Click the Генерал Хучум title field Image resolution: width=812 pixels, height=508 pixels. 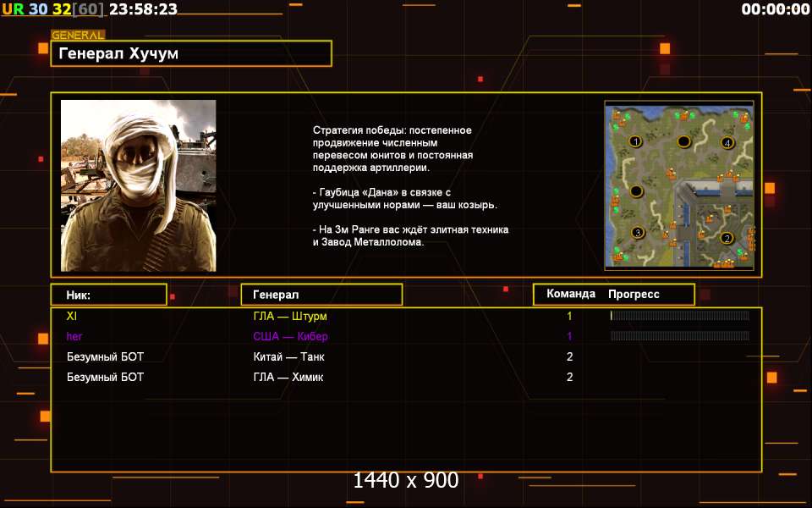(x=190, y=54)
